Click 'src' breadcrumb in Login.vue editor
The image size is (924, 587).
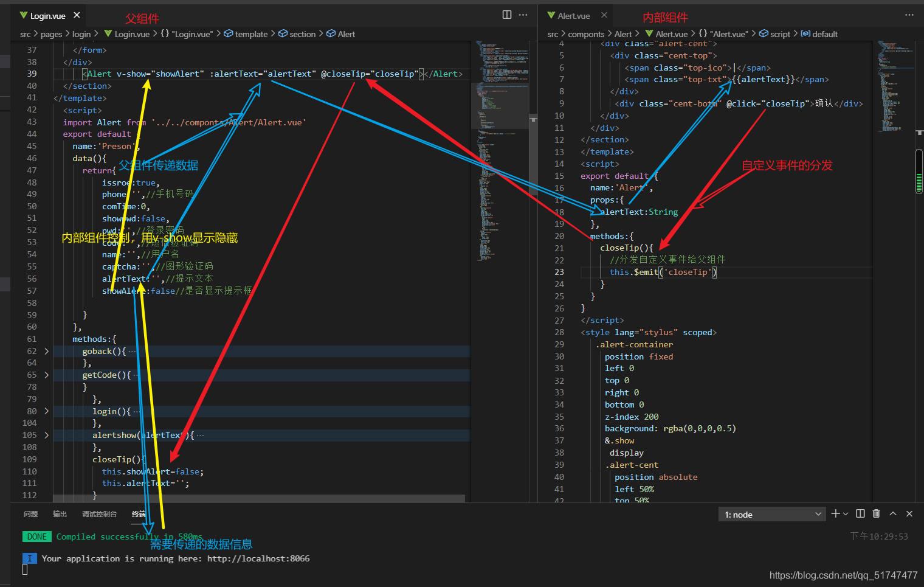(x=25, y=34)
